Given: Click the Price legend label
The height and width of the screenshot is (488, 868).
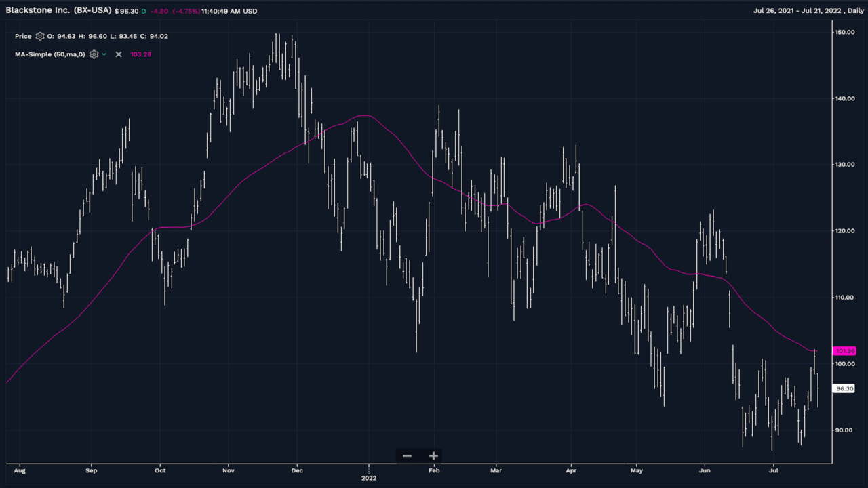Looking at the screenshot, I should [x=23, y=37].
